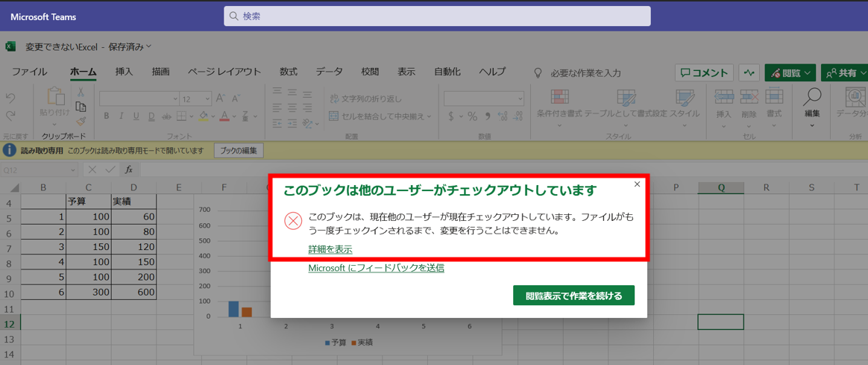
Task: Click the Delete cells (削除) icon
Action: pos(749,96)
